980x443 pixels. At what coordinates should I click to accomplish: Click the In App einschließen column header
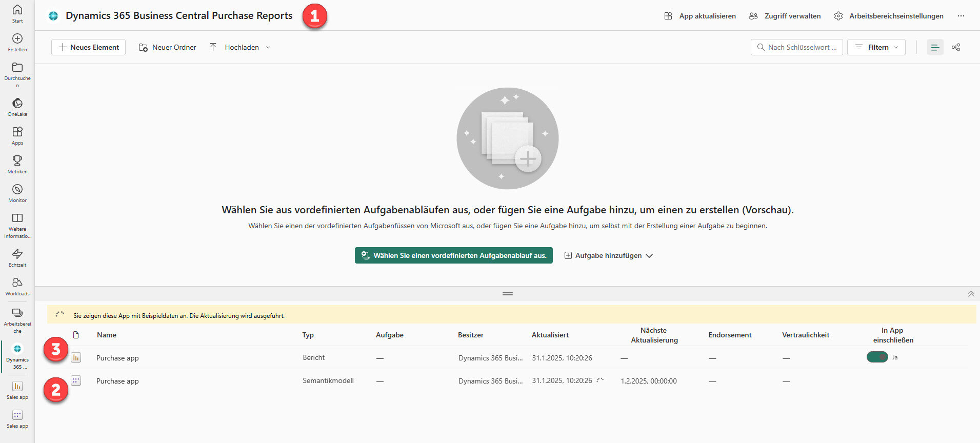pos(893,335)
